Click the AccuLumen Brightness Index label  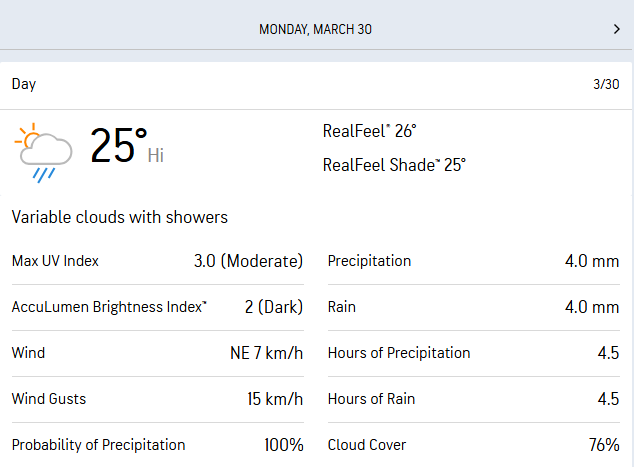109,307
